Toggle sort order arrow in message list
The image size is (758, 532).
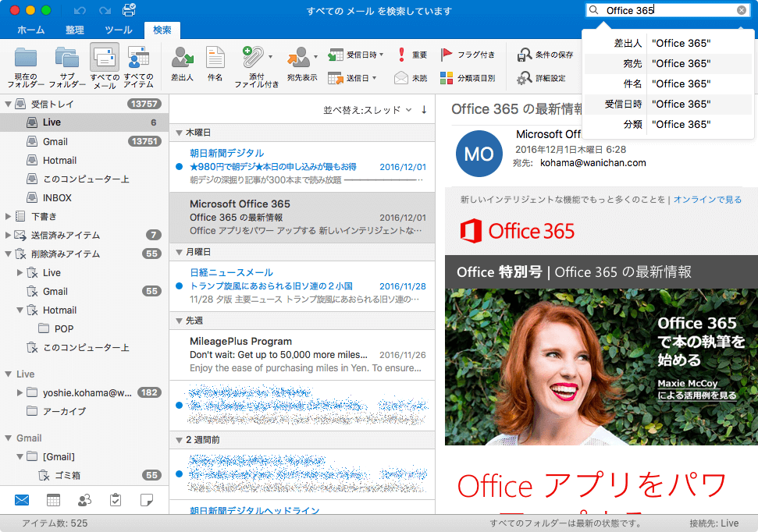point(424,110)
